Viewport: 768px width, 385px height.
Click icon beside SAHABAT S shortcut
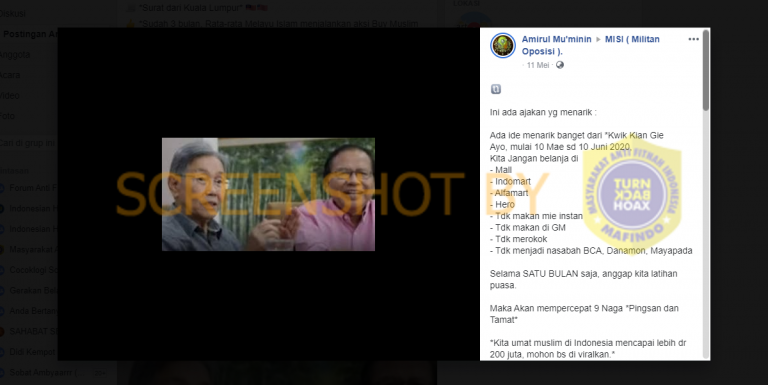tap(1, 332)
